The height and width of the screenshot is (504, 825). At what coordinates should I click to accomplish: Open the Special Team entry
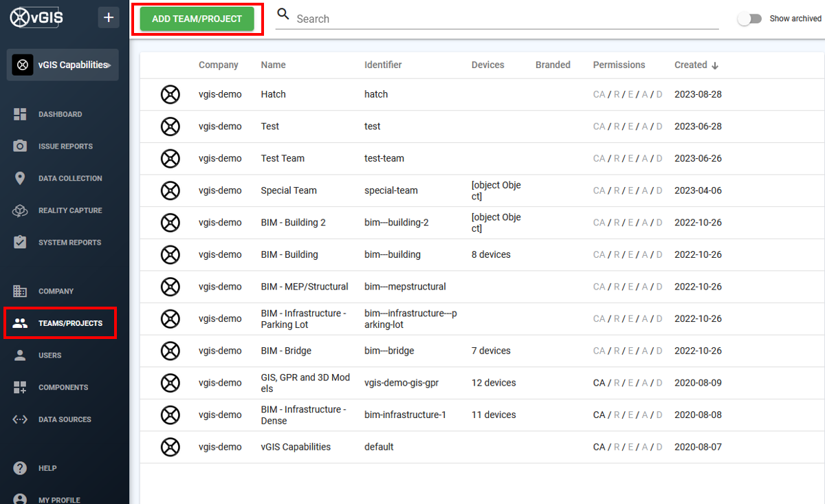tap(289, 190)
